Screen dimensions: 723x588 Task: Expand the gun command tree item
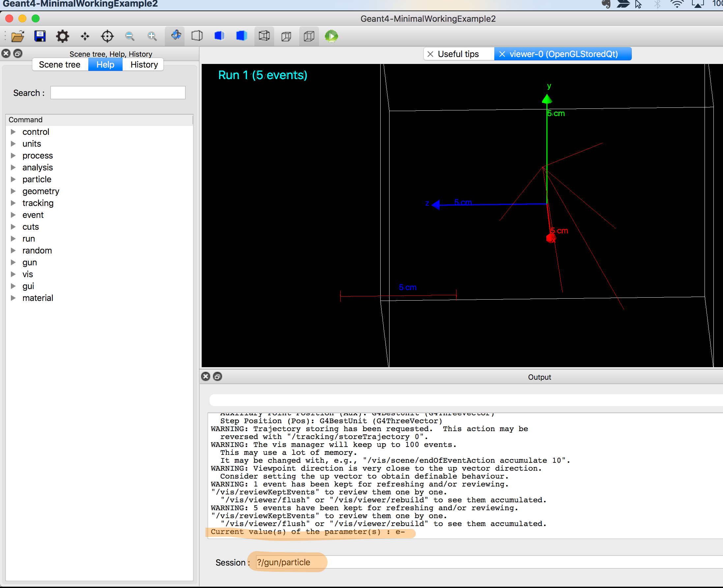(14, 262)
